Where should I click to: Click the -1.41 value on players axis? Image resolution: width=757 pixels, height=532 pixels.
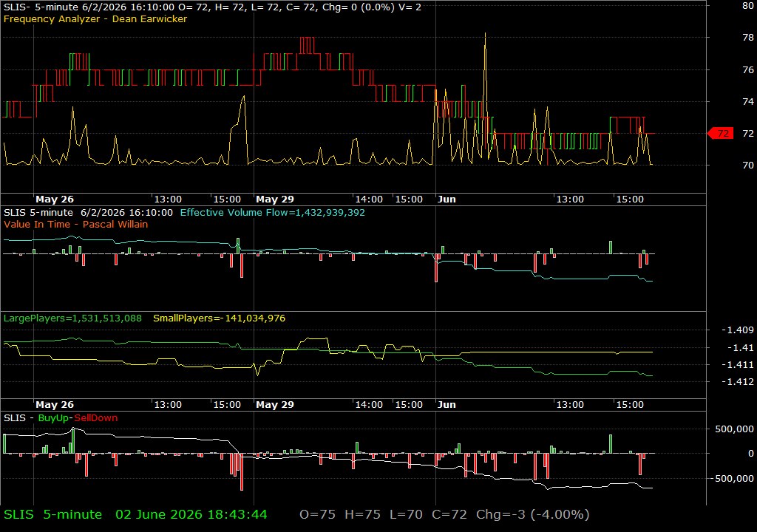click(740, 347)
